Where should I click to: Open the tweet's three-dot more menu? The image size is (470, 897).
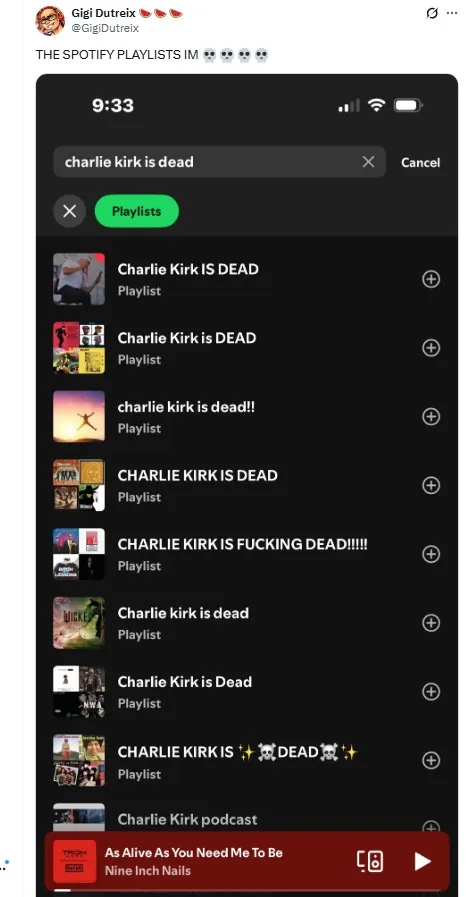click(452, 13)
